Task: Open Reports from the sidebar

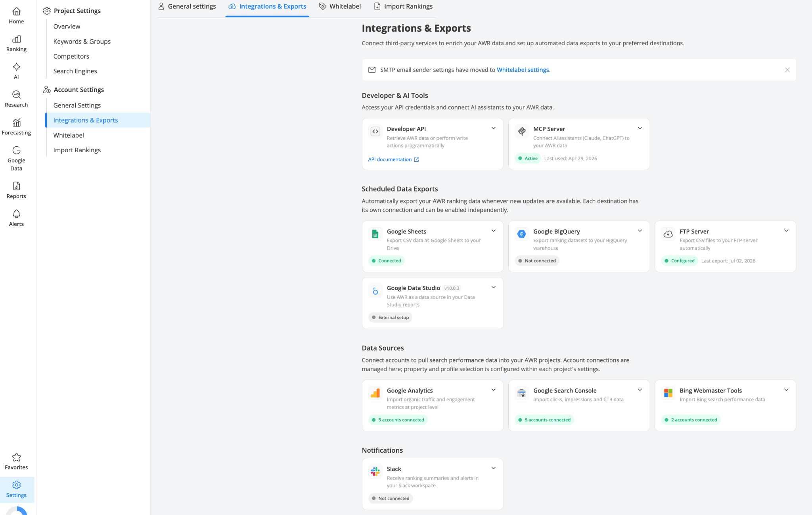Action: pyautogui.click(x=16, y=190)
